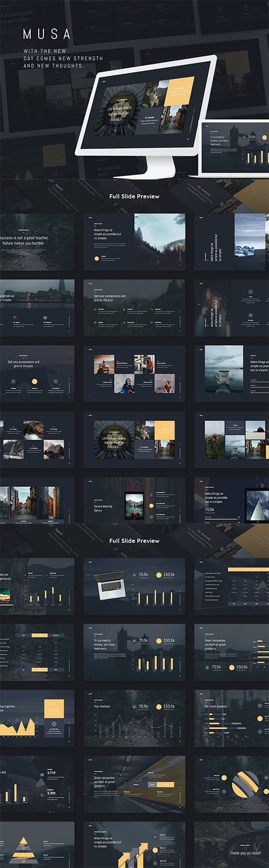Click the tagline 'With the new day comes new strength'
The width and height of the screenshot is (269, 868).
63,58
